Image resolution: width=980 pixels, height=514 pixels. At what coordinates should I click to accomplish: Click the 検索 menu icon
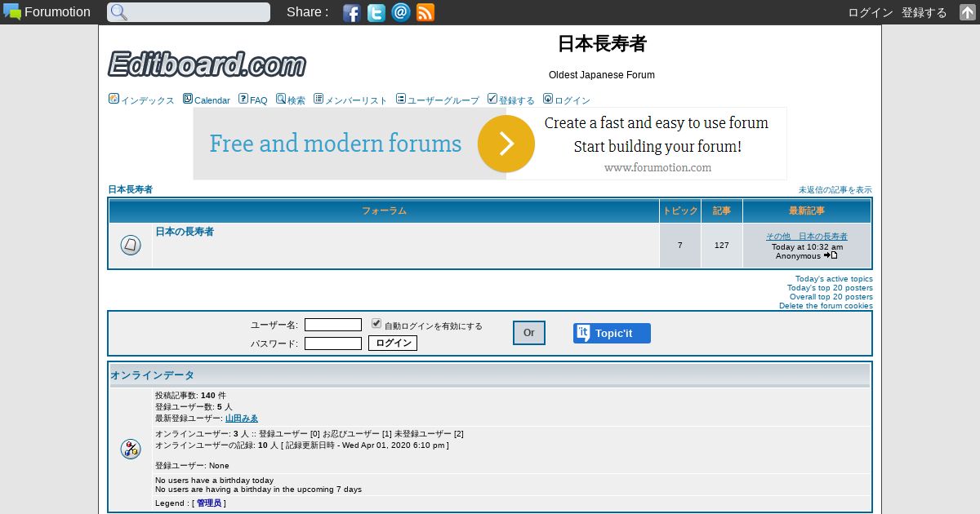tap(281, 99)
